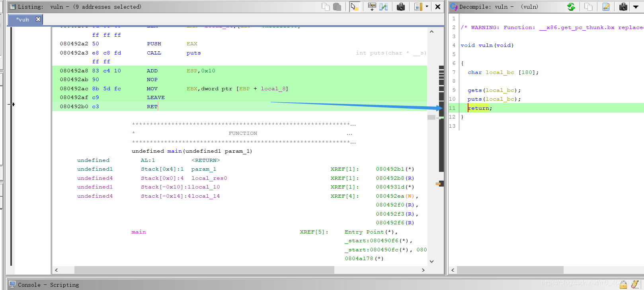Take a snapshot of the Decompile window
The height and width of the screenshot is (290, 644).
(x=623, y=7)
